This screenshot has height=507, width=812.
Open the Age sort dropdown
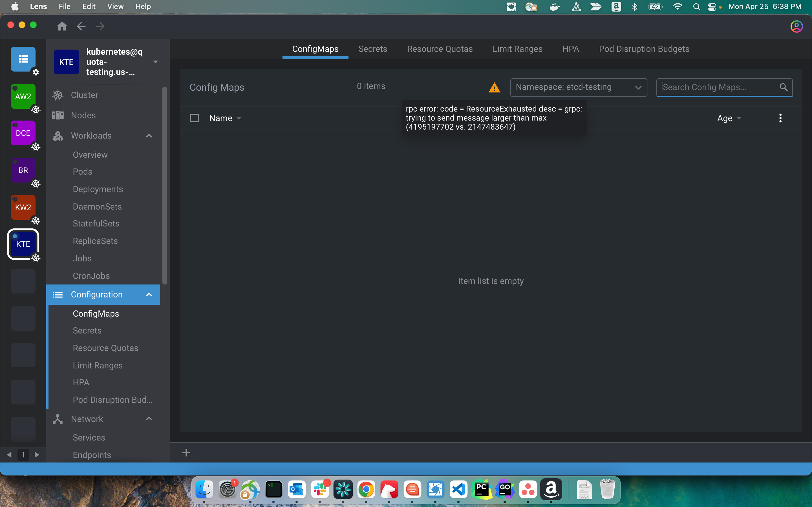click(729, 118)
